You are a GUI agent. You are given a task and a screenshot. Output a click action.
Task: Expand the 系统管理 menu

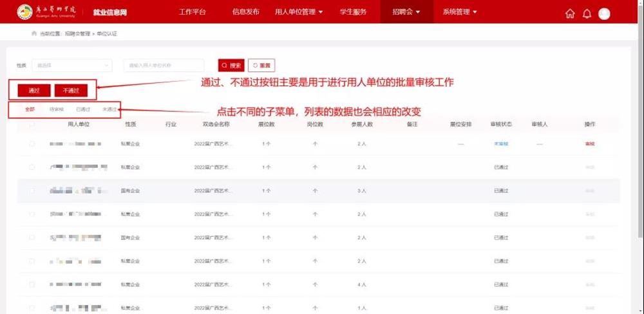click(460, 12)
